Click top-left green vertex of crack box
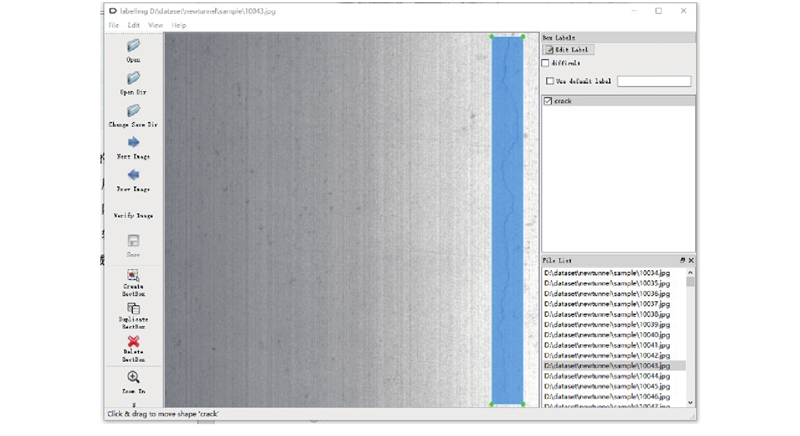Image resolution: width=800 pixels, height=436 pixels. (x=492, y=37)
